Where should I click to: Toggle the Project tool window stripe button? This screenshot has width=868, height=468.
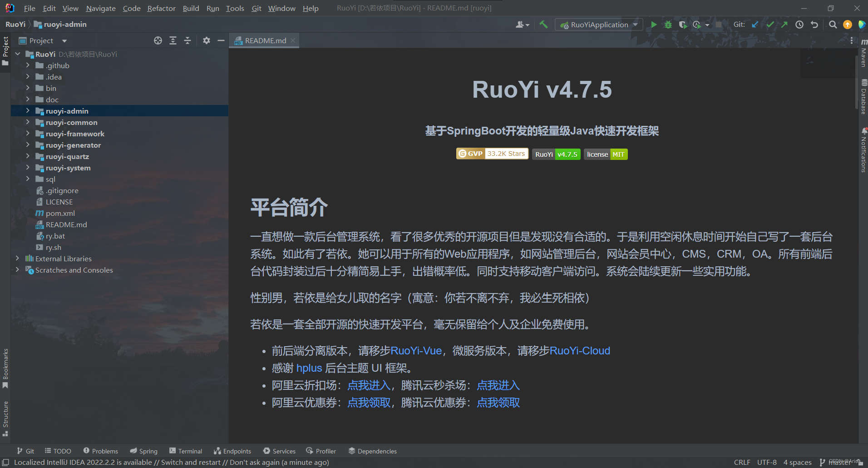5,50
